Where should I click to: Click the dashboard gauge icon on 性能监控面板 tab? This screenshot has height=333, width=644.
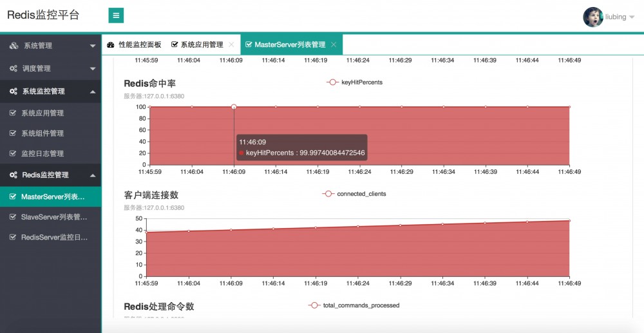[111, 44]
